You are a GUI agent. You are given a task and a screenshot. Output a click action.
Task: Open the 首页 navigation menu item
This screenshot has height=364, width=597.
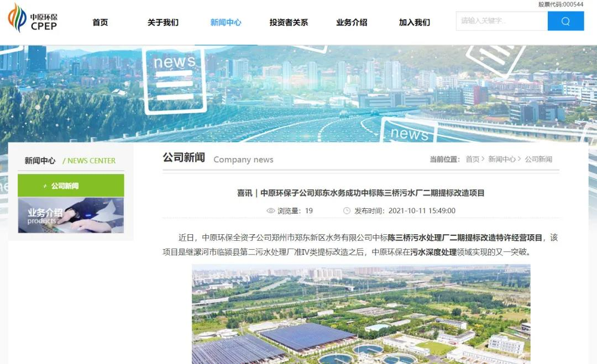point(100,23)
